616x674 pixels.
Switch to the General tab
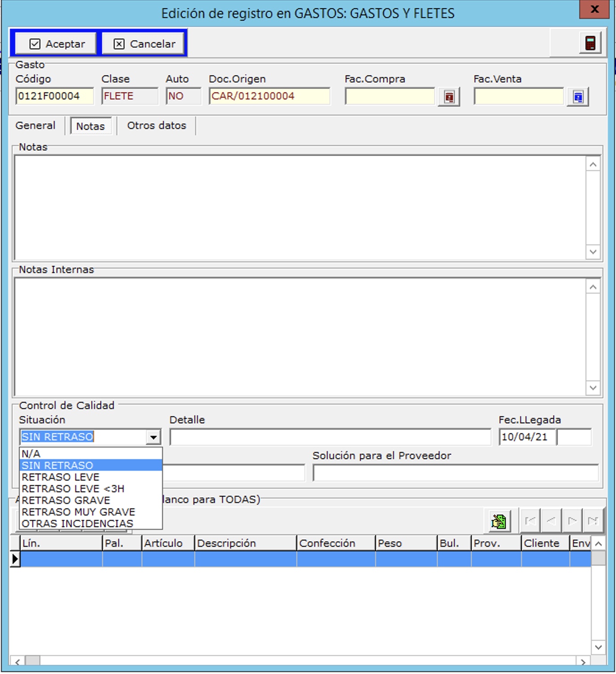tap(35, 126)
